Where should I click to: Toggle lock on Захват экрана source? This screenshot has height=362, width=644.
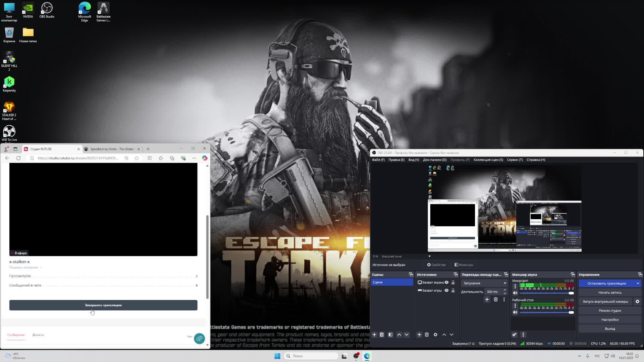click(x=453, y=282)
